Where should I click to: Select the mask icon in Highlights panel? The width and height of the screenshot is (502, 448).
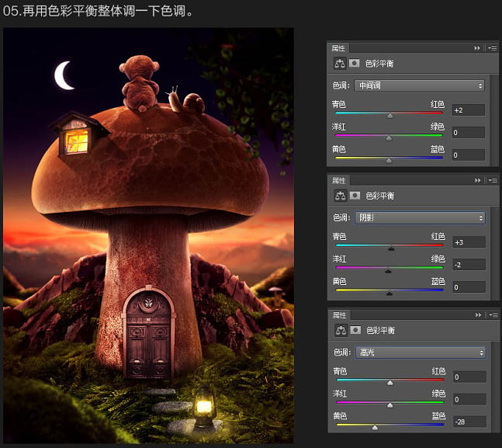pyautogui.click(x=355, y=330)
